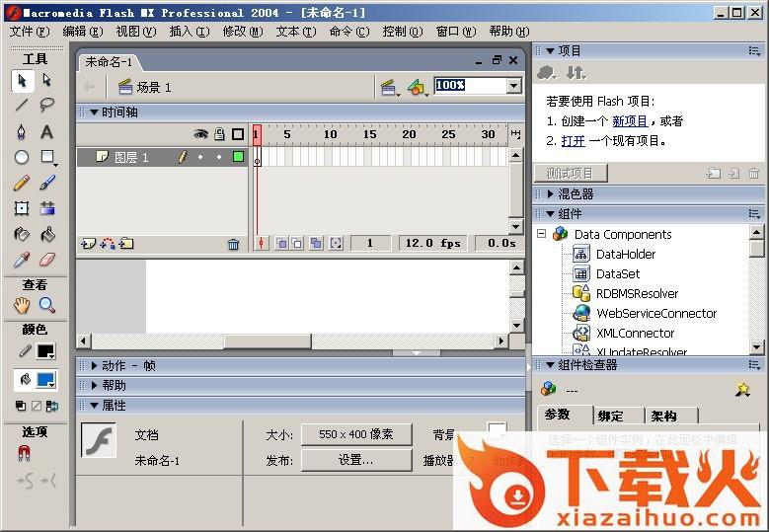Viewport: 769px width, 532px height.
Task: Select the Fill Transform tool
Action: click(47, 208)
